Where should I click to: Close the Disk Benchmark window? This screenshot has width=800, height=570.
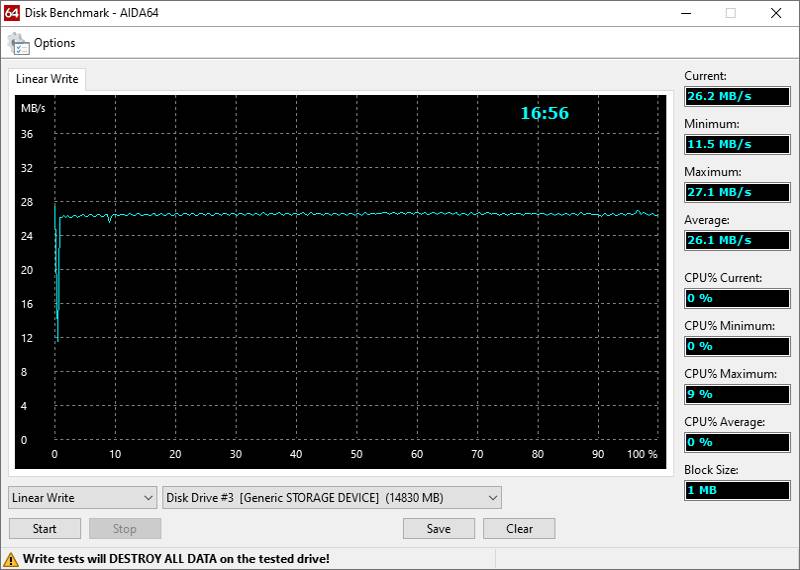point(776,13)
